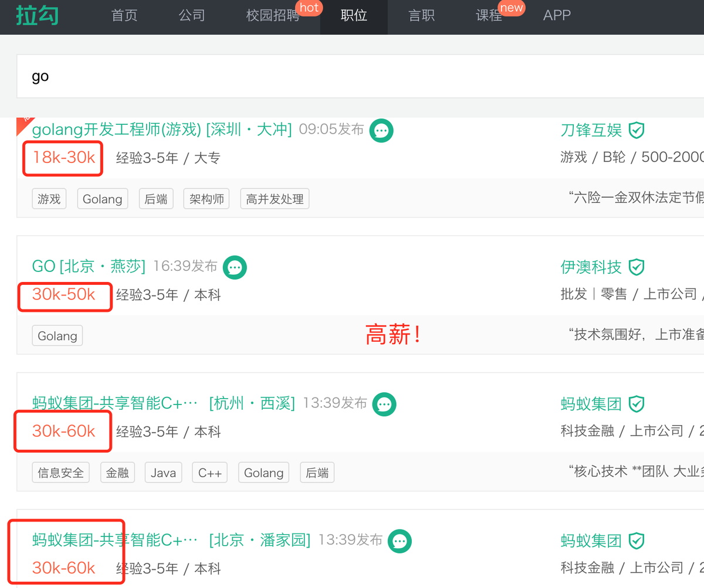704x588 pixels.
Task: Open the golang开发工程师(游戏) job title
Action: 162,129
